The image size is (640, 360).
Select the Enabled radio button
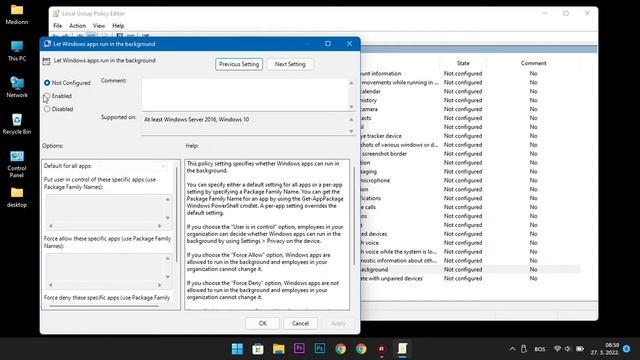[x=47, y=96]
